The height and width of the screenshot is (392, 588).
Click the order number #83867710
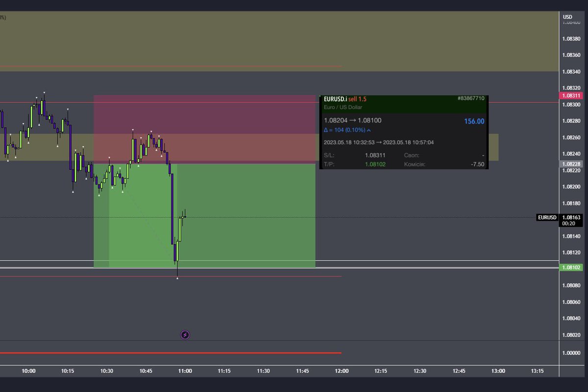coord(471,98)
